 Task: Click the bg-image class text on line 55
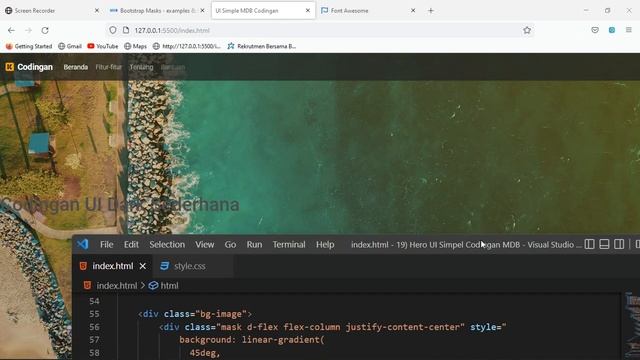point(221,314)
